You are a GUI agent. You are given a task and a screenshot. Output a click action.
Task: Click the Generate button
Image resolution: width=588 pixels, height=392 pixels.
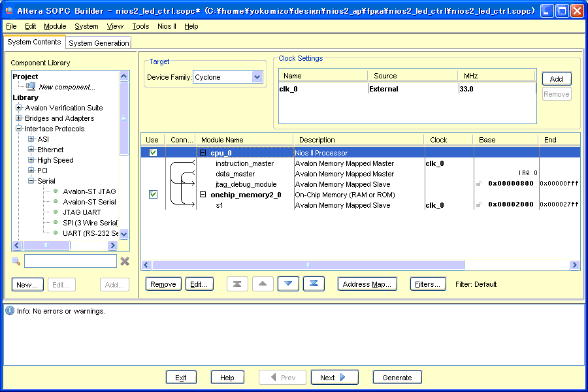[397, 378]
